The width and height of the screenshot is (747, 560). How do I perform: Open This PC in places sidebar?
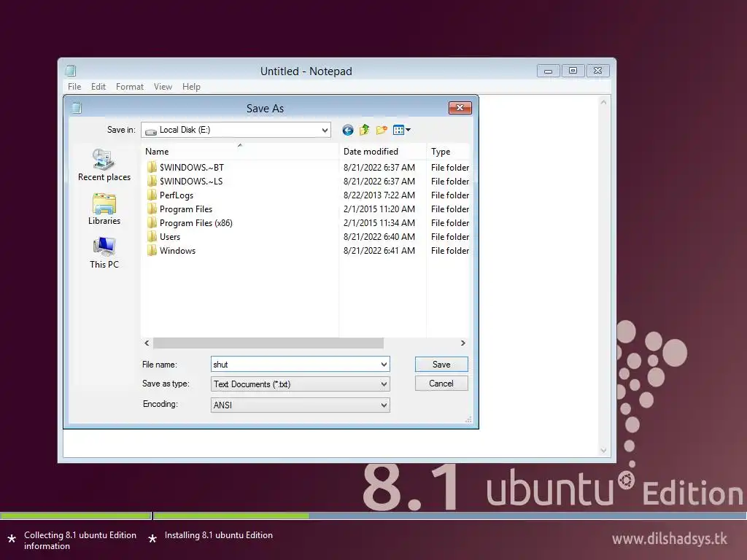(x=104, y=253)
